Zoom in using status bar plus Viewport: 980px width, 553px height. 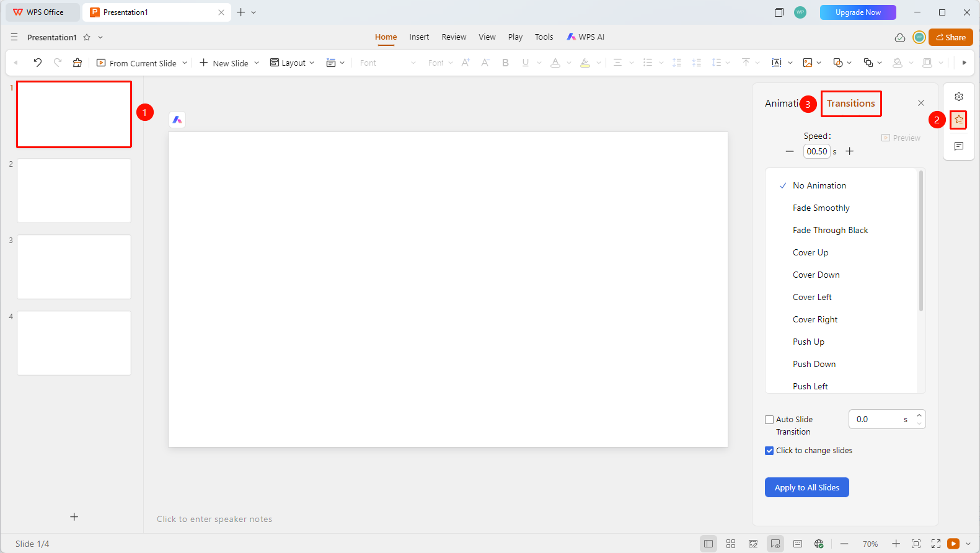896,544
